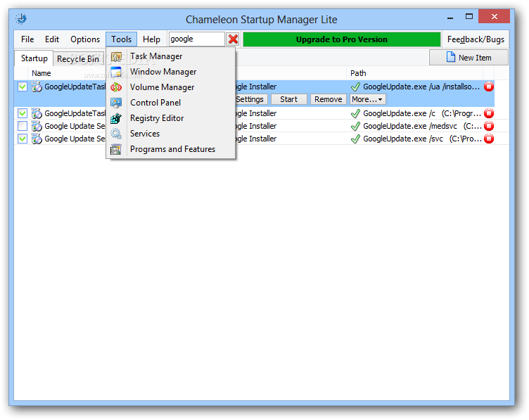Select path text GoogleUpdate.exe /medsvc

410,126
